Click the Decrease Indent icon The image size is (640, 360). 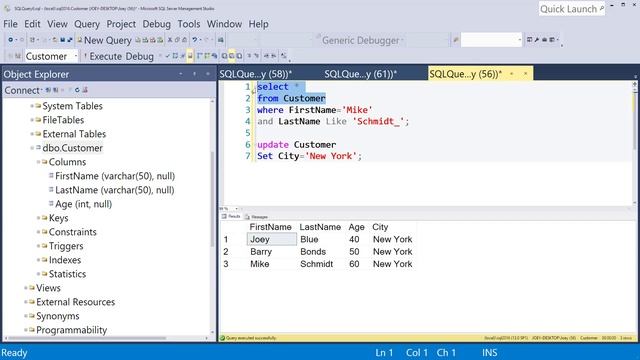coord(266,56)
